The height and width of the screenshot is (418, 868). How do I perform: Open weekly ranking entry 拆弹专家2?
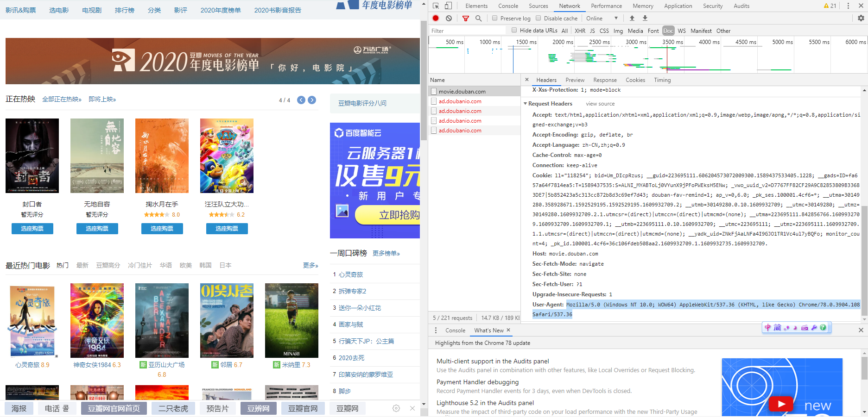pyautogui.click(x=352, y=291)
